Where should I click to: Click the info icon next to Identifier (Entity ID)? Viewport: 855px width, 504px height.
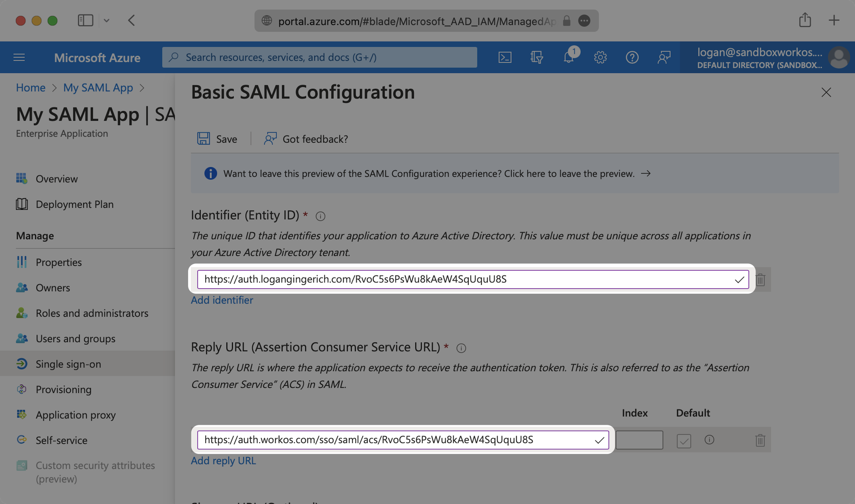coord(320,216)
